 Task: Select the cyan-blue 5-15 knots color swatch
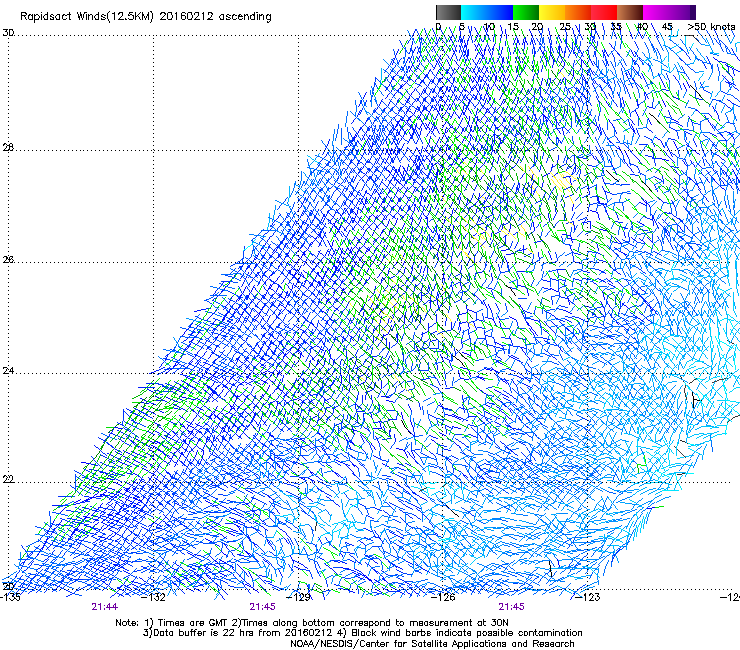487,12
